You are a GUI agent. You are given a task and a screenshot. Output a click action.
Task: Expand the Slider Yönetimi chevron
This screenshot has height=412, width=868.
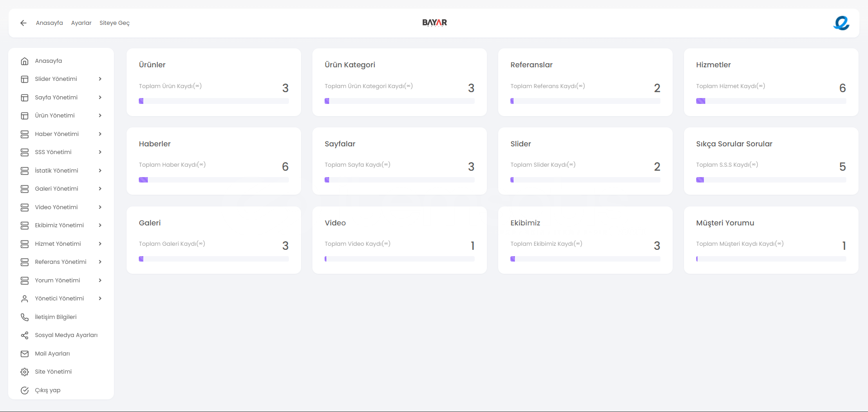click(100, 79)
